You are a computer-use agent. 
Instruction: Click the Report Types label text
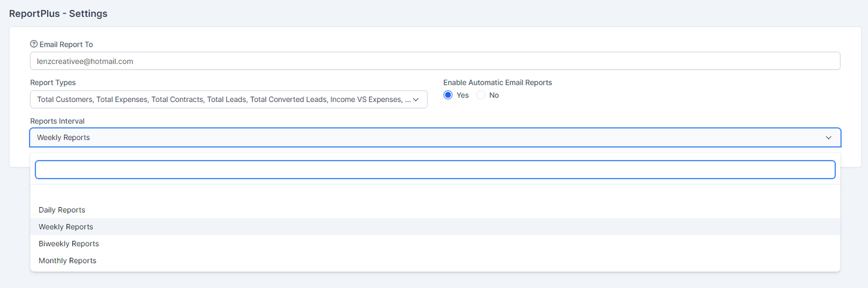[x=53, y=82]
